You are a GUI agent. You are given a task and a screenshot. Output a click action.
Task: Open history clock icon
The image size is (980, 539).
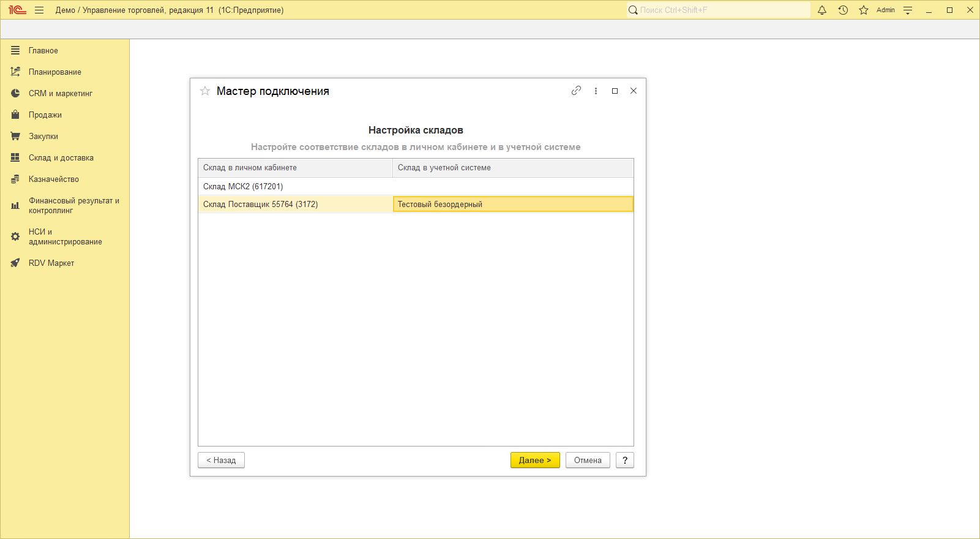coord(843,10)
